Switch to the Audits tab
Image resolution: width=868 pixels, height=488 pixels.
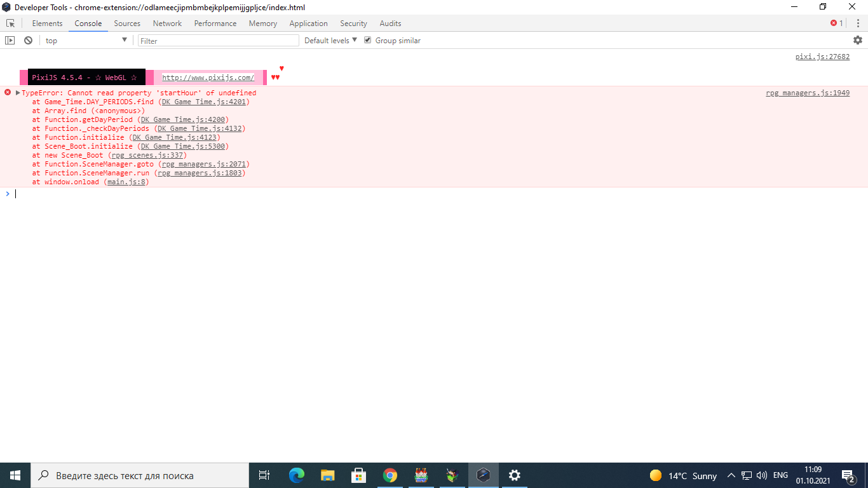(x=390, y=24)
